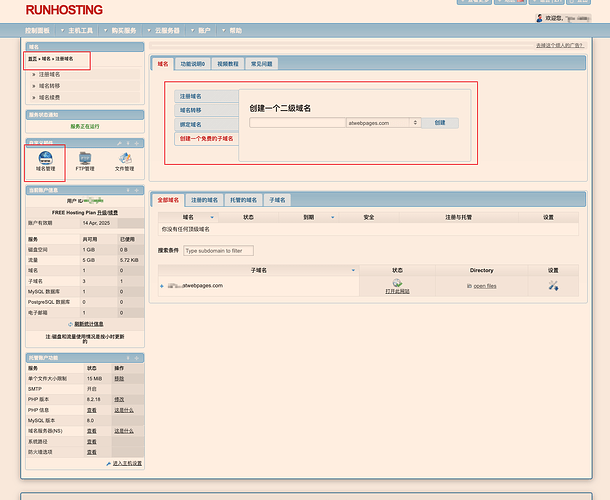610x500 pixels.
Task: Expand the atwebpages.com subdomain row plus icon
Action: (162, 286)
